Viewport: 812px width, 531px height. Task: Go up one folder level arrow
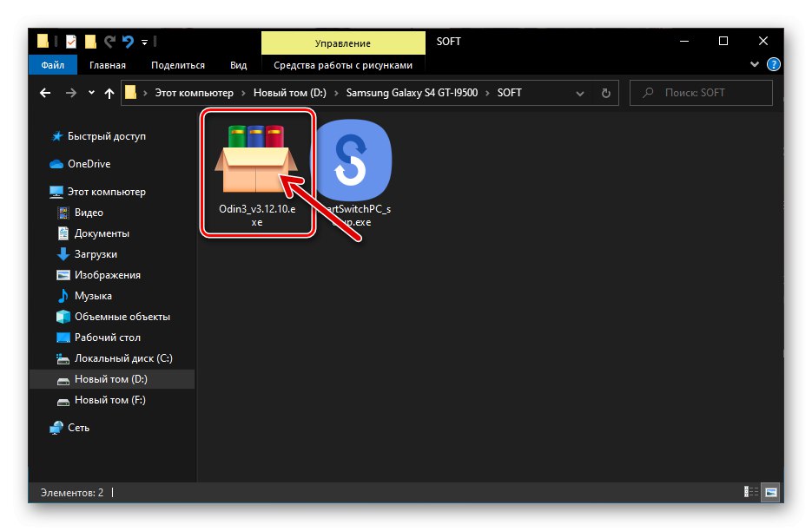point(109,93)
